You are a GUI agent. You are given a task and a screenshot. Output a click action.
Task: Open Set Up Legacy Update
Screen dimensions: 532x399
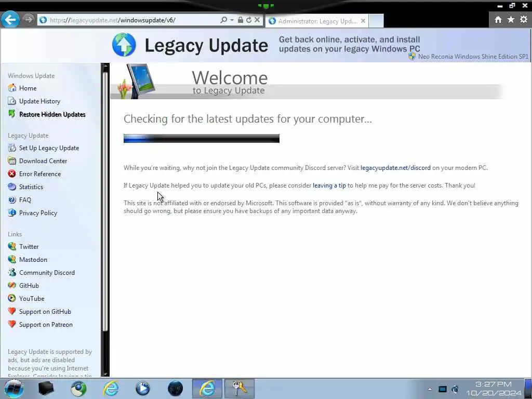click(49, 148)
